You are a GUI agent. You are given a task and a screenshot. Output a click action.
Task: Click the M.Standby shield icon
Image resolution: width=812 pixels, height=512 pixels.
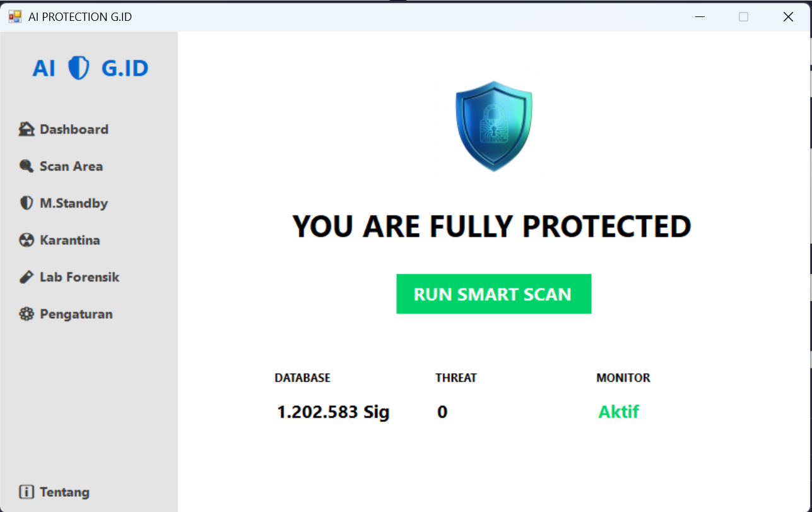click(26, 203)
